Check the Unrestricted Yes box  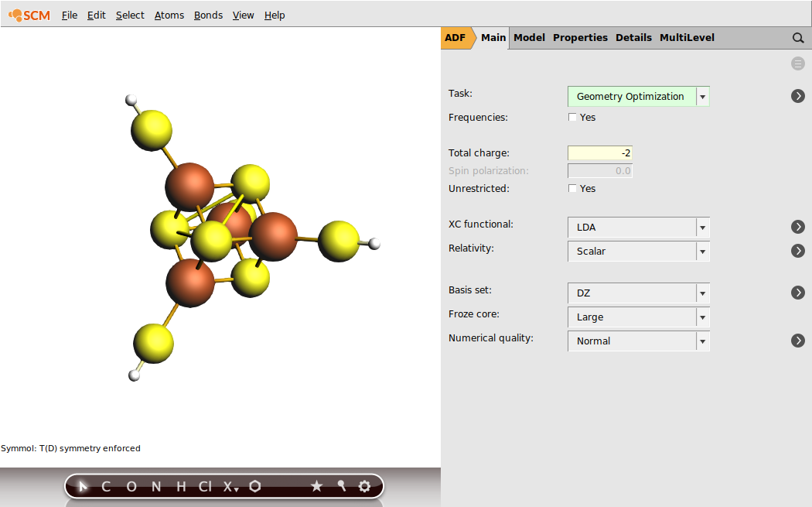pyautogui.click(x=571, y=188)
